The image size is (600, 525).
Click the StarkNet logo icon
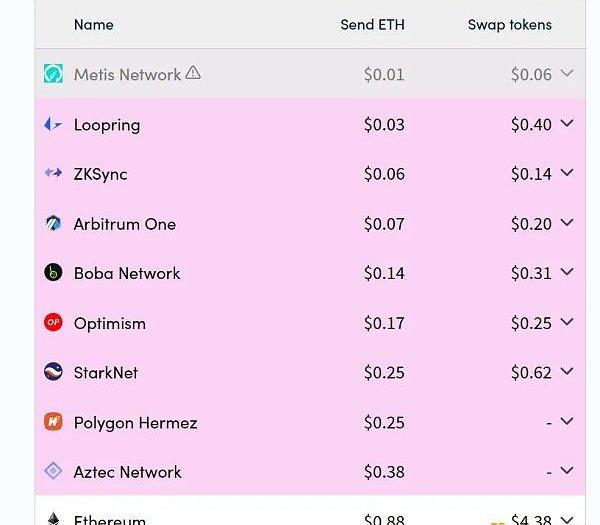(x=53, y=372)
